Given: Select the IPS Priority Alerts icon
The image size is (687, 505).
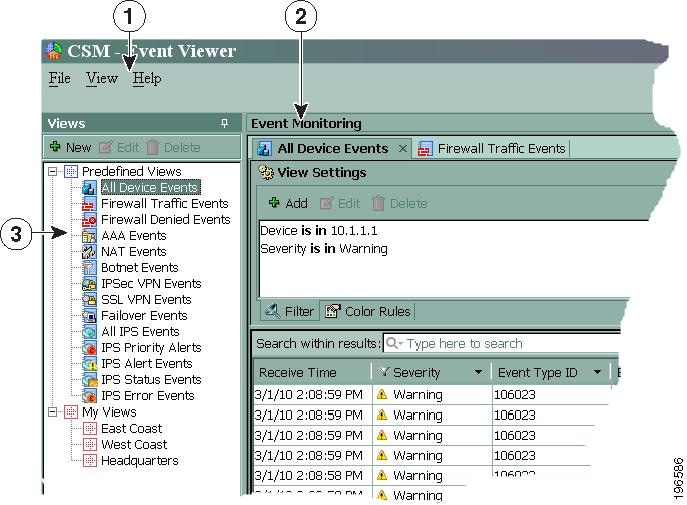Looking at the screenshot, I should 89,348.
